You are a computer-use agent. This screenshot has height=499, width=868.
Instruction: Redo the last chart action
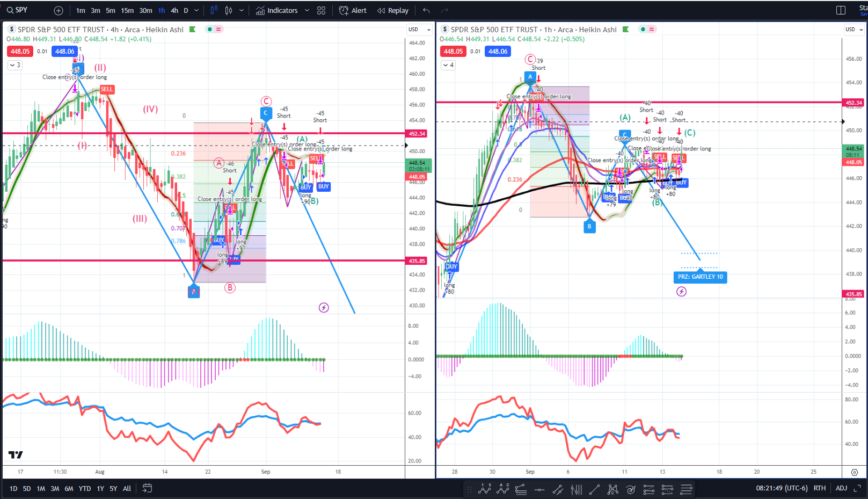pos(444,11)
